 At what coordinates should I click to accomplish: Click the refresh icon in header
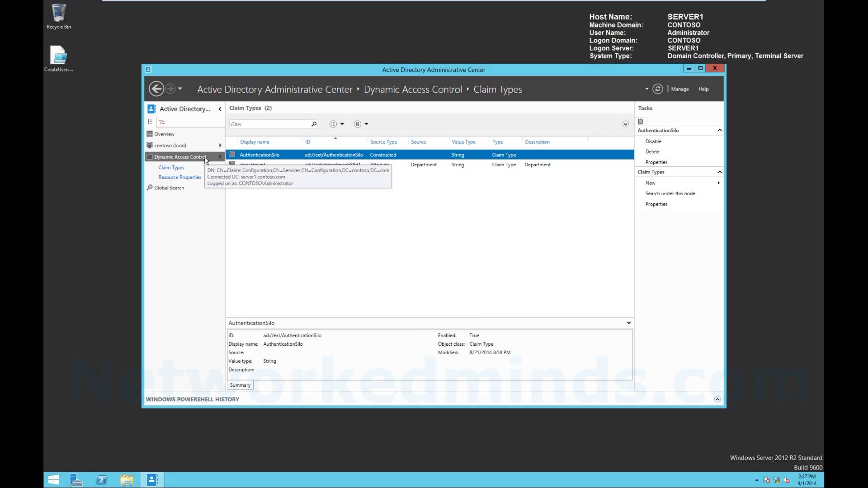tap(658, 89)
